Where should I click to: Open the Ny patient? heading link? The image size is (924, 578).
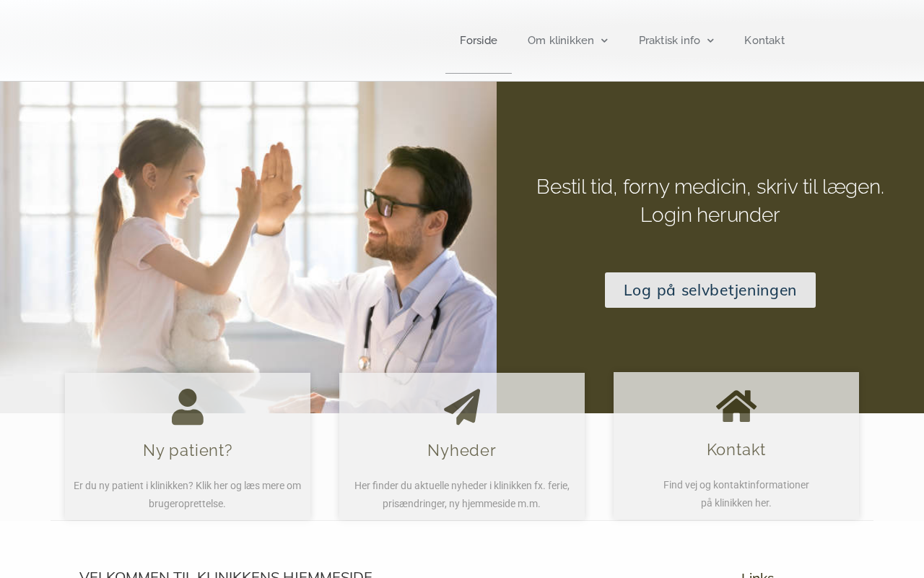click(188, 450)
